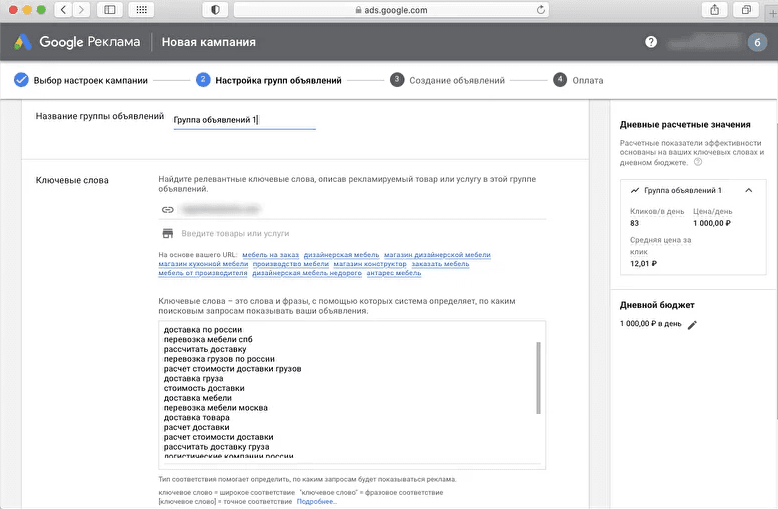Open the help question mark icon

click(x=651, y=42)
